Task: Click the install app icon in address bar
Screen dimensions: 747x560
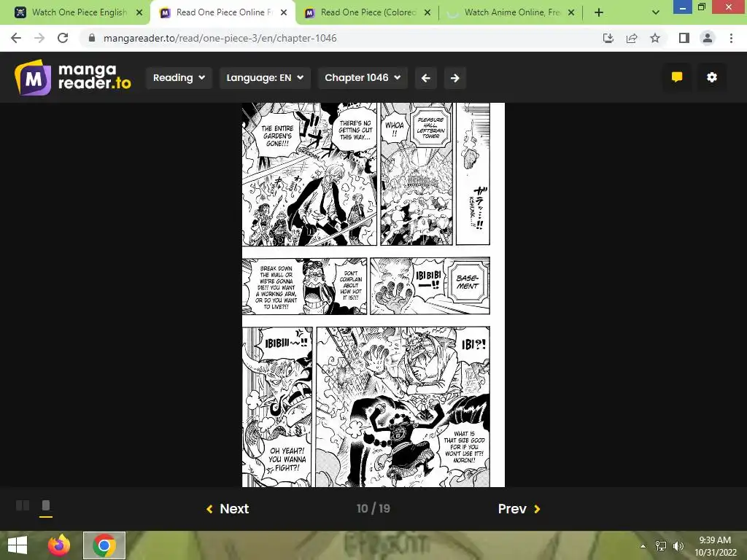Action: coord(608,38)
